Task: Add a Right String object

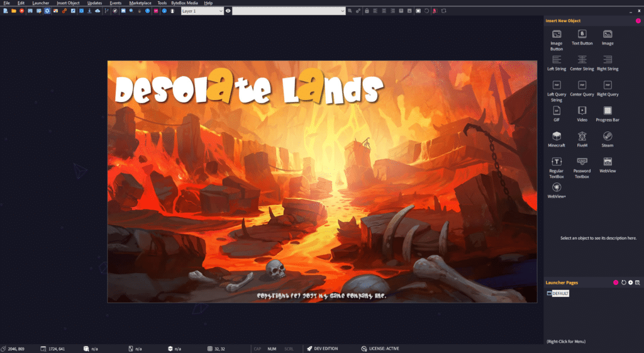Action: click(608, 64)
